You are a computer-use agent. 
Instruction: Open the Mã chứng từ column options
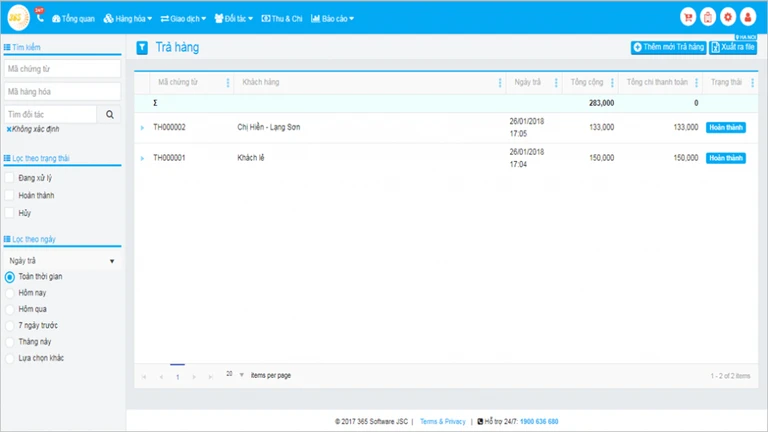(x=228, y=83)
